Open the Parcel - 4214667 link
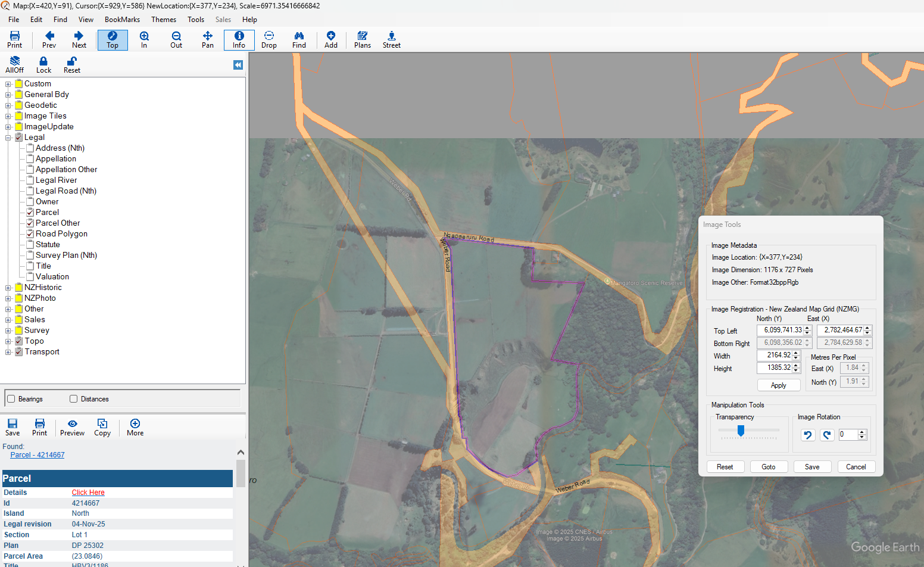The image size is (924, 567). [x=37, y=455]
